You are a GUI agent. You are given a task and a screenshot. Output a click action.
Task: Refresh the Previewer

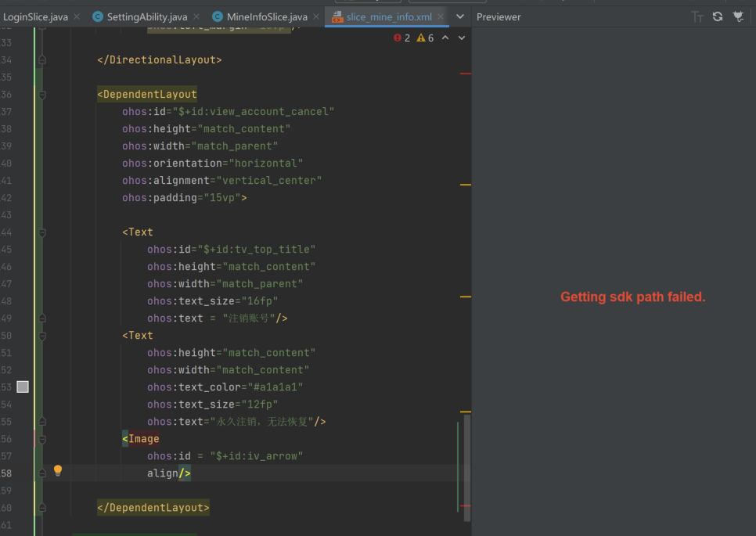tap(718, 17)
